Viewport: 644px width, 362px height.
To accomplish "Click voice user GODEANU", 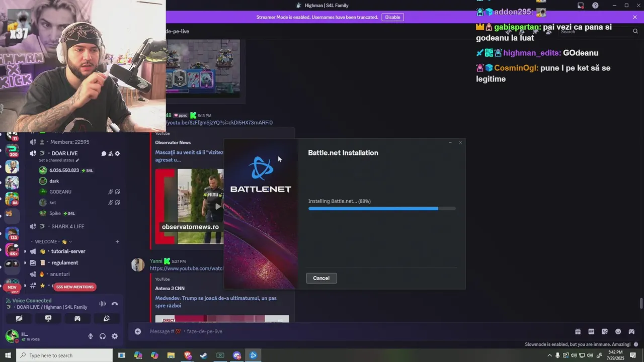I will (x=60, y=192).
